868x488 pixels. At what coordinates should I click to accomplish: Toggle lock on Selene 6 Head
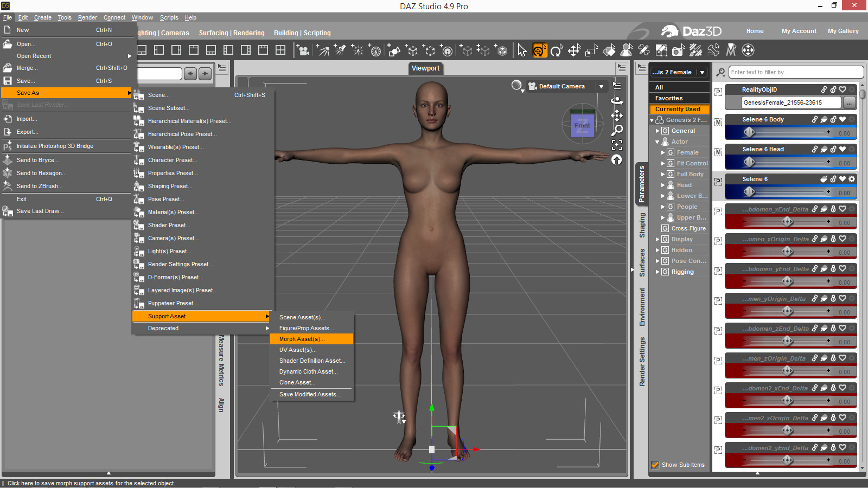click(833, 149)
